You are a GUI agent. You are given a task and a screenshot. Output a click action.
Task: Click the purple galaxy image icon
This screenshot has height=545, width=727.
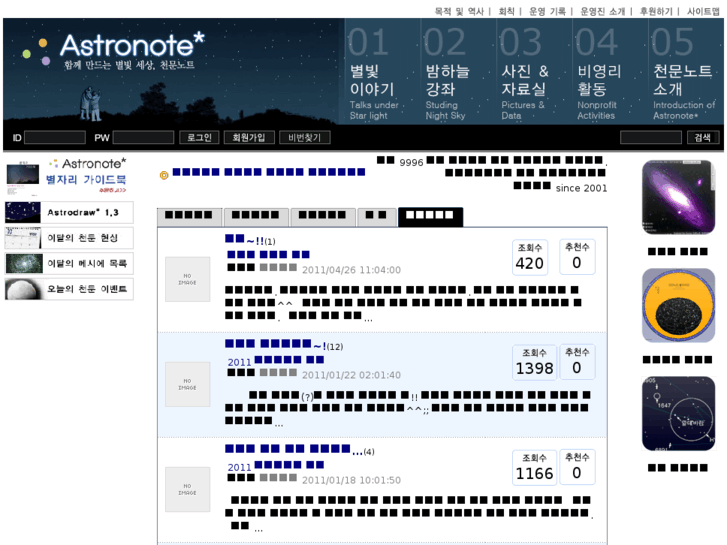point(678,197)
